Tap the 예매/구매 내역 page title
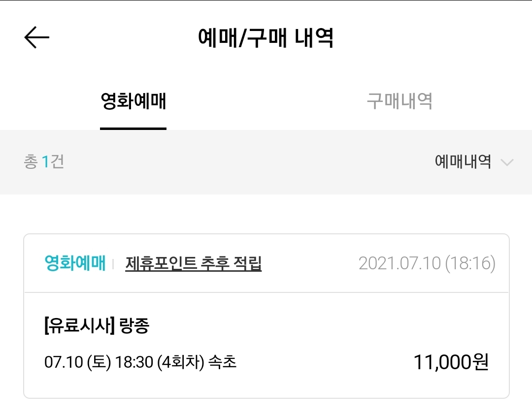This screenshot has height=415, width=532. [266, 38]
